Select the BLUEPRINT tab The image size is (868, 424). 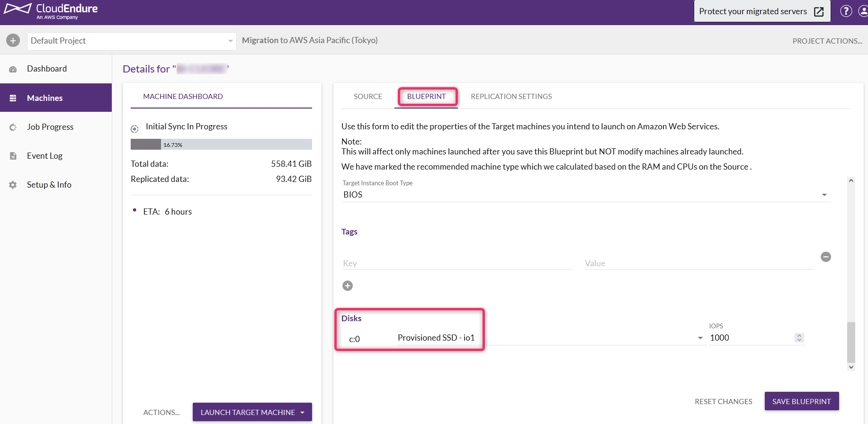click(x=426, y=97)
